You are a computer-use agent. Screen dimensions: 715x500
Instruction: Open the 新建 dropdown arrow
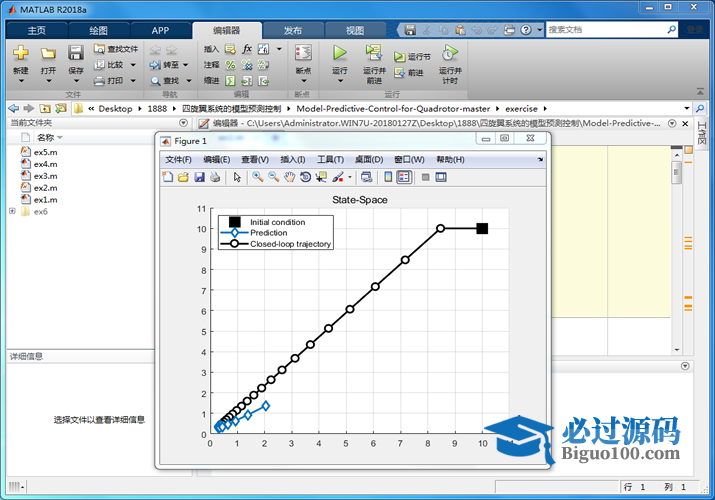tap(21, 81)
